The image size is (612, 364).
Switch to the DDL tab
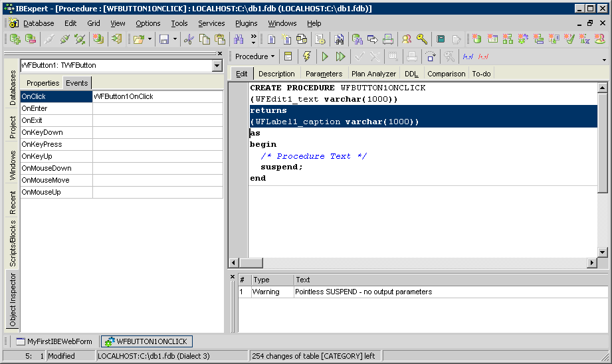[x=411, y=74]
